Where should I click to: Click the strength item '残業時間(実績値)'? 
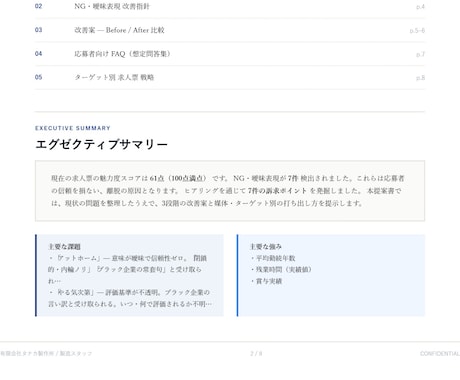click(x=281, y=269)
